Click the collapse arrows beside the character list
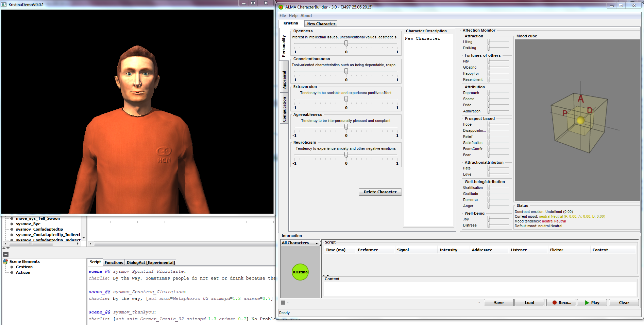The image size is (644, 325). tap(321, 243)
